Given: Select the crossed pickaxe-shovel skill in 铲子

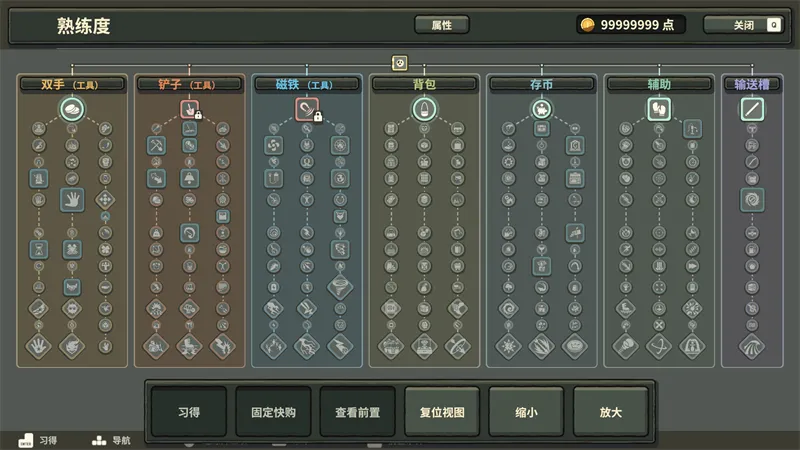Looking at the screenshot, I should [x=156, y=145].
